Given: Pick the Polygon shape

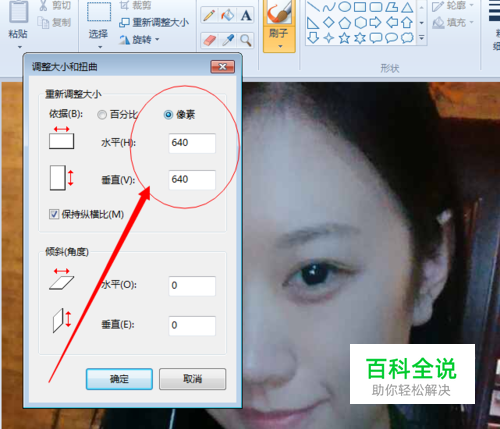Looking at the screenshot, I should tap(391, 7).
